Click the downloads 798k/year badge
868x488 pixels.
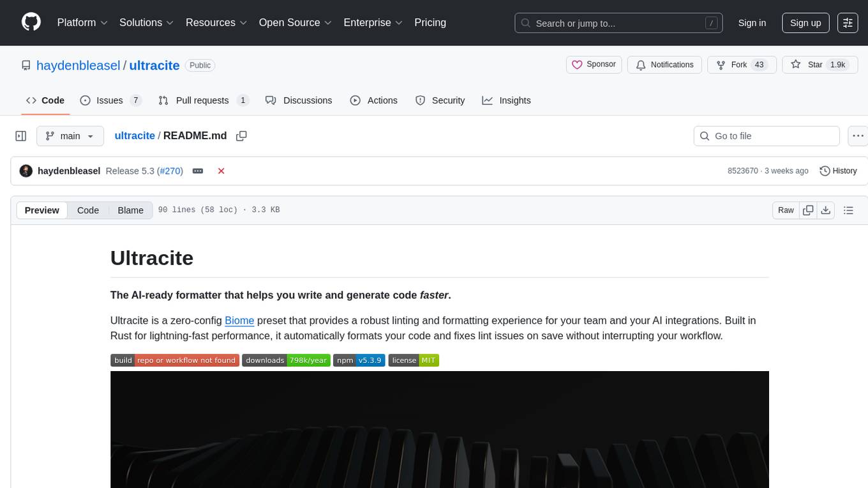[286, 360]
